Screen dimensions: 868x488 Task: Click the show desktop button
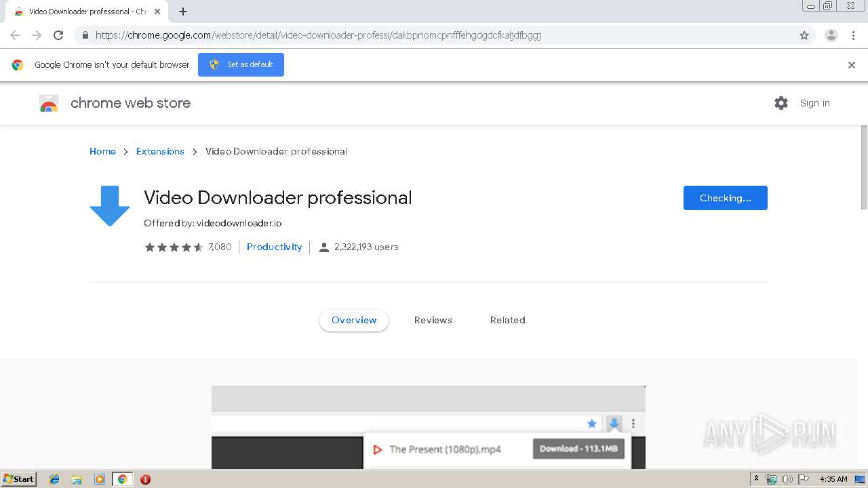860,479
